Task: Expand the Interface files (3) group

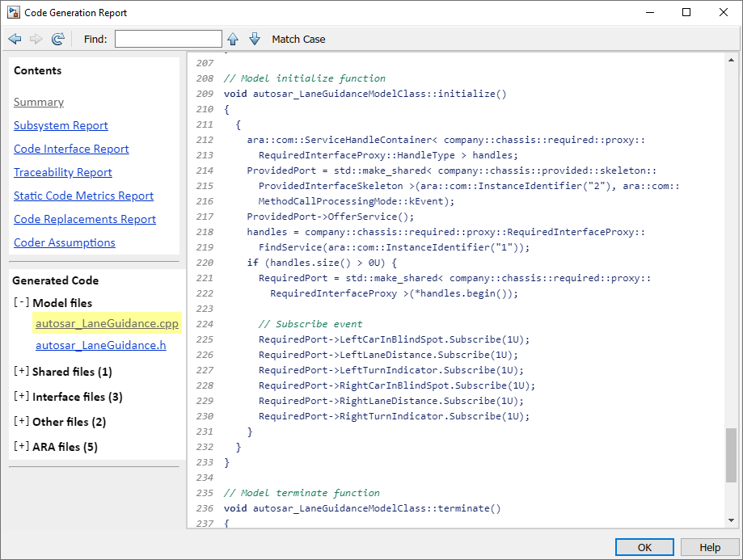Action: tap(21, 397)
